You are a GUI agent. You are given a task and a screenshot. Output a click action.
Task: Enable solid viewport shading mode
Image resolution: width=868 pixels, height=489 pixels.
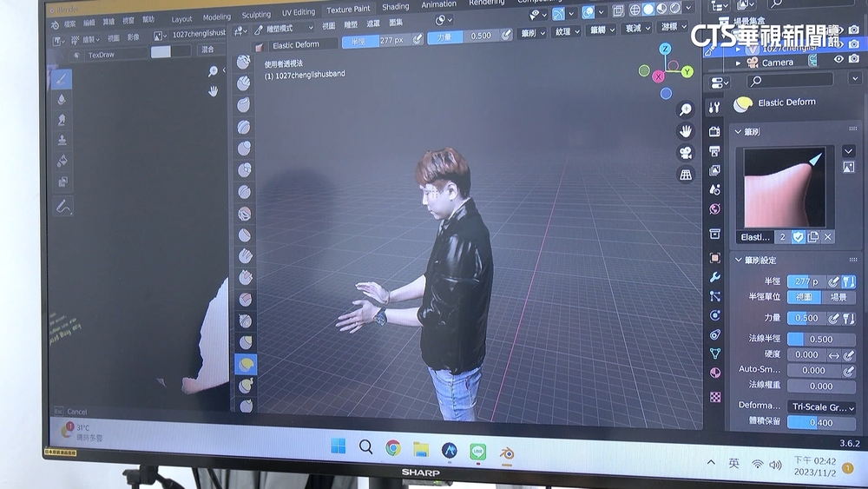point(648,9)
